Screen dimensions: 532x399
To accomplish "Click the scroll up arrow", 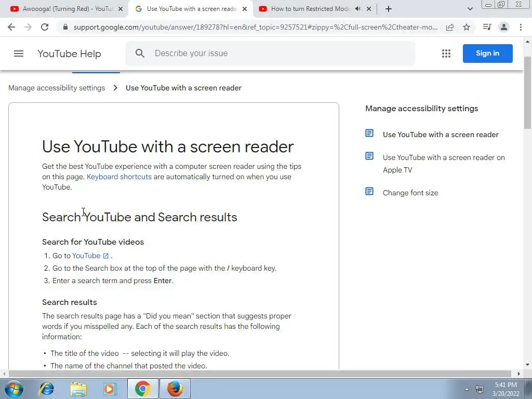I will (528, 42).
